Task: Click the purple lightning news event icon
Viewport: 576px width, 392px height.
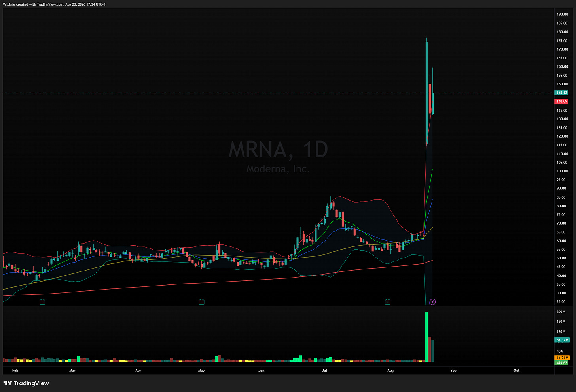Action: click(433, 302)
